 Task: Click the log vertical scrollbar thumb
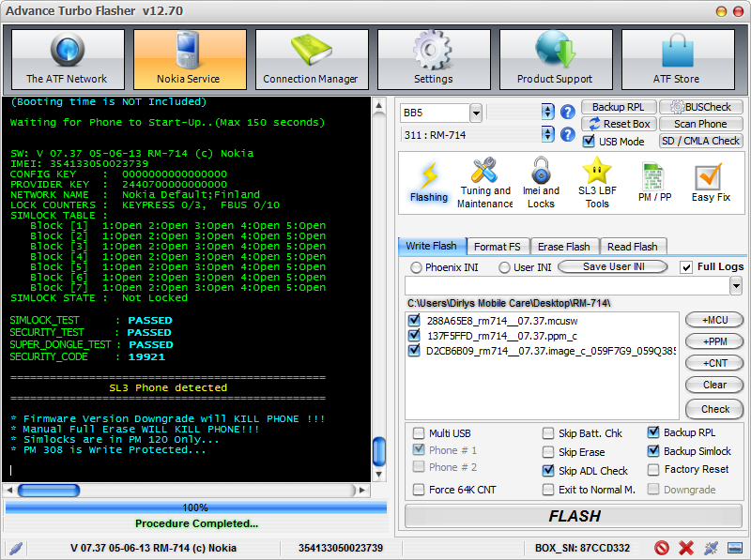pyautogui.click(x=379, y=451)
